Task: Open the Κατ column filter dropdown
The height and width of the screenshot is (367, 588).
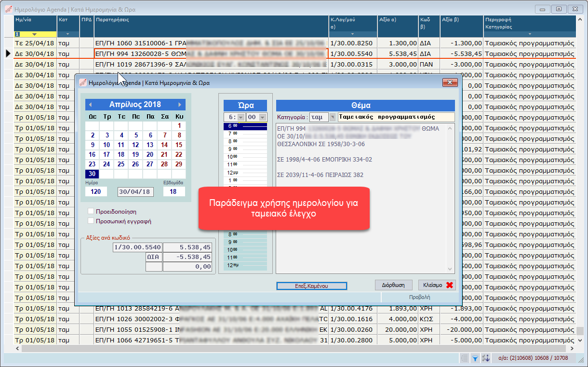Action: pyautogui.click(x=67, y=34)
